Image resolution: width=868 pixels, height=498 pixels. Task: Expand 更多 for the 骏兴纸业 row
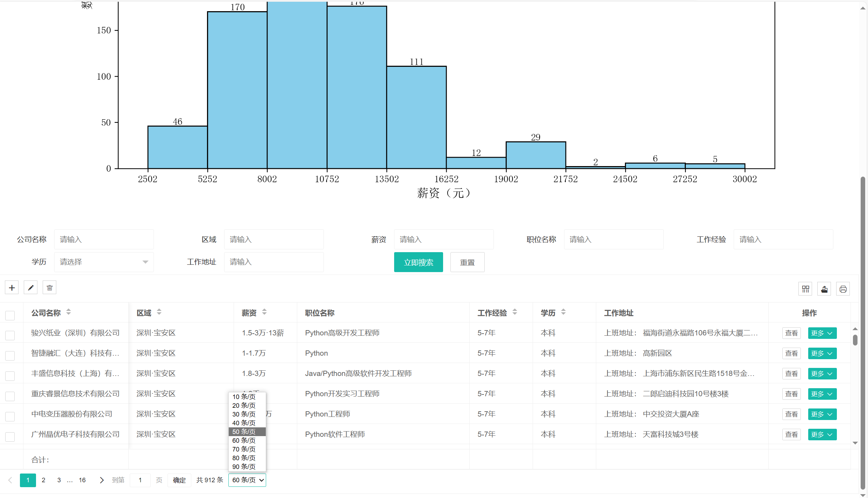(822, 333)
